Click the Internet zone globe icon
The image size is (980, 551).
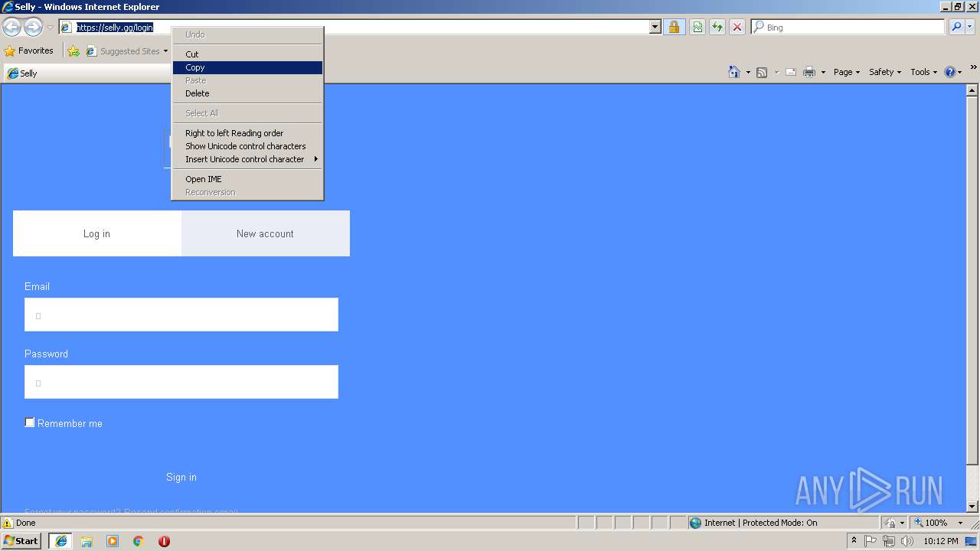pyautogui.click(x=695, y=523)
